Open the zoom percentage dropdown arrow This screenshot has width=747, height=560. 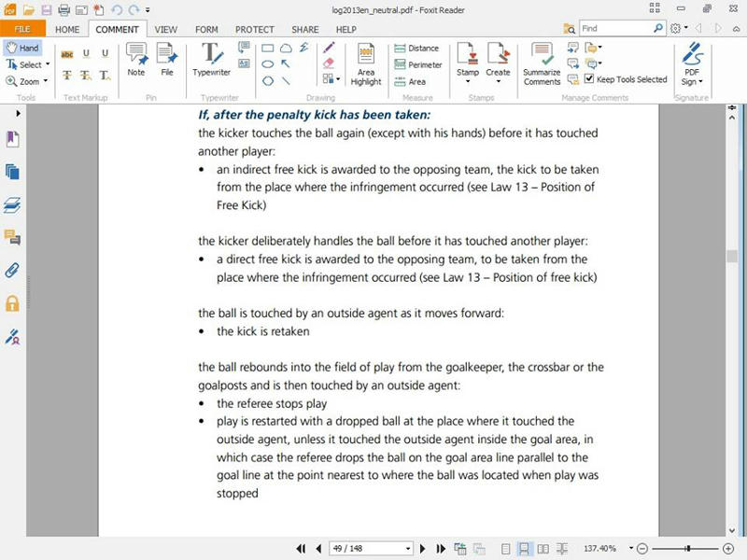click(631, 548)
